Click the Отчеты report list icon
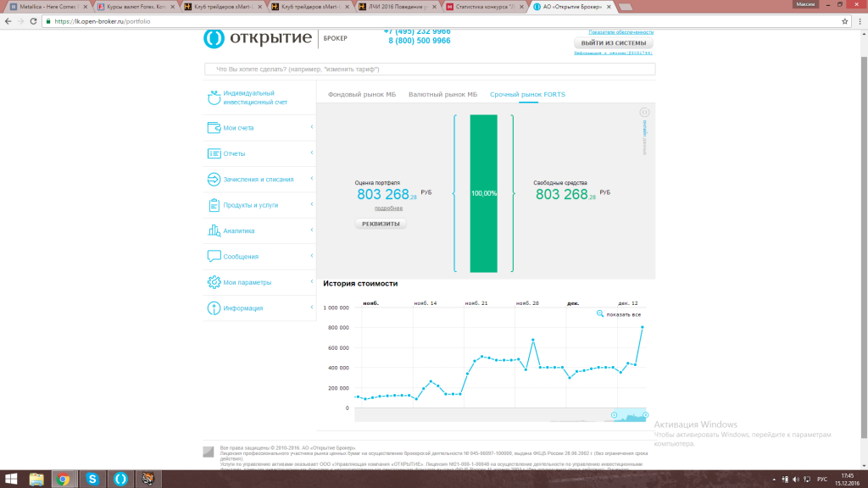868x488 pixels. click(x=214, y=153)
